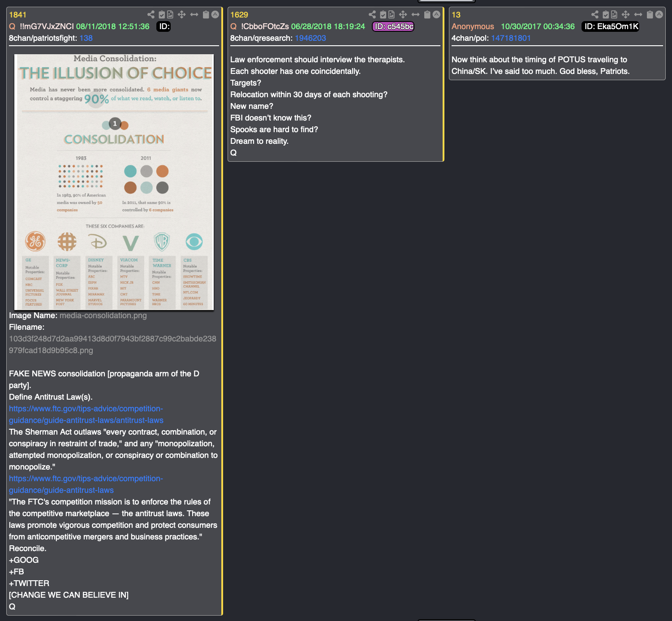Click the line '+TWITTER'
Image resolution: width=672 pixels, height=621 pixels.
click(29, 583)
